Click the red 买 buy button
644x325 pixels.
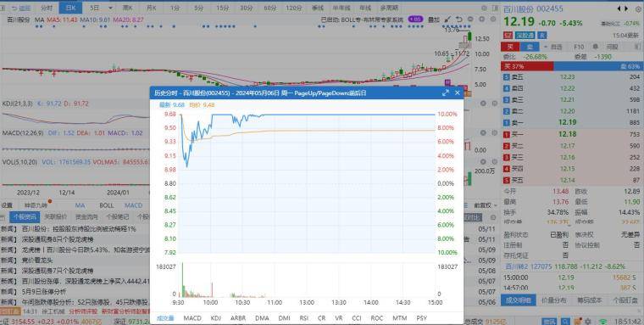pyautogui.click(x=510, y=47)
